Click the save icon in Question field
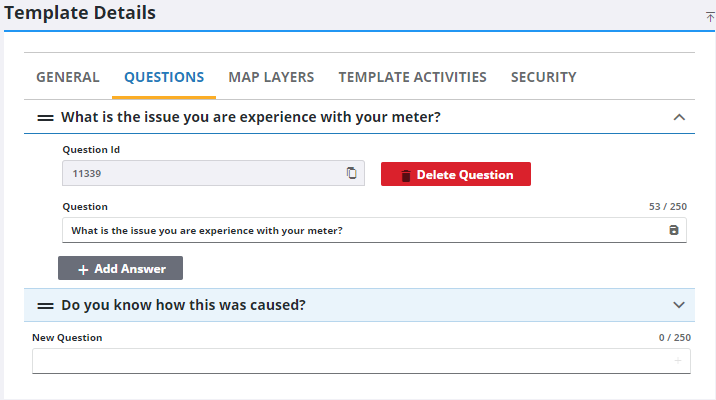Image resolution: width=716 pixels, height=400 pixels. click(x=673, y=231)
